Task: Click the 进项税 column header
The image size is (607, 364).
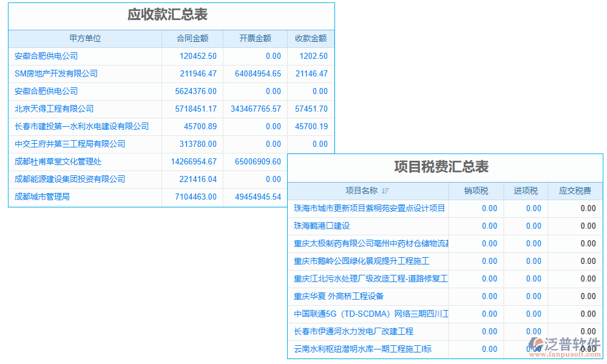Action: [x=526, y=190]
